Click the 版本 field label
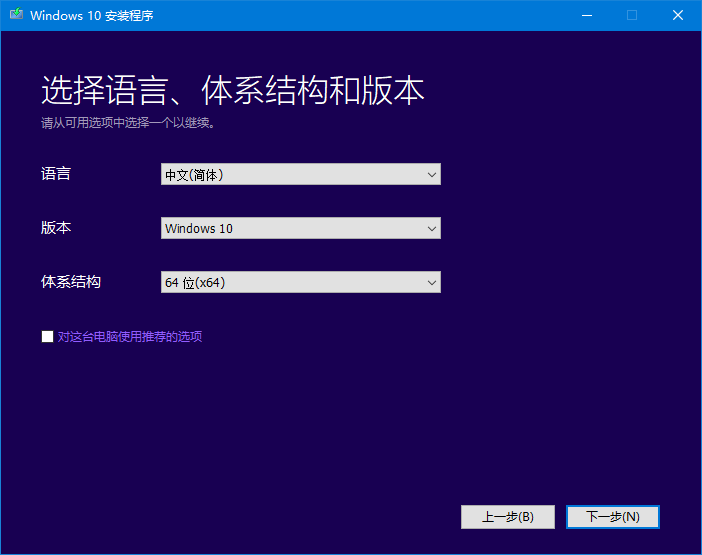Viewport: 702px width, 555px height. point(56,228)
